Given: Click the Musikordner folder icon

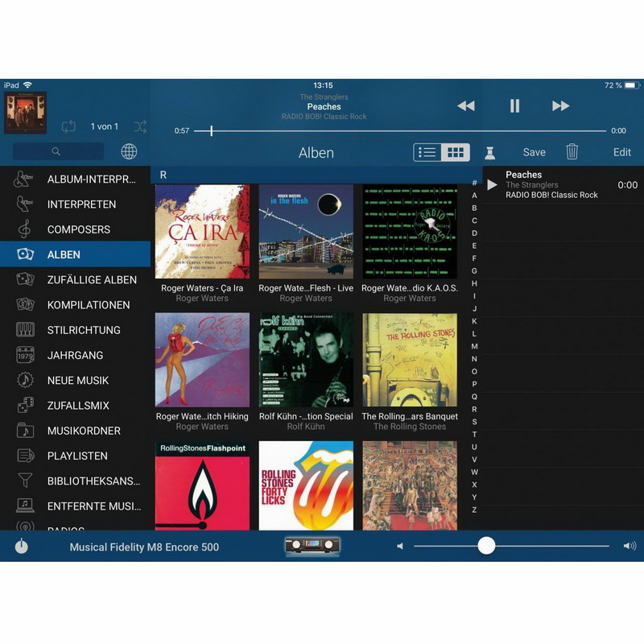Looking at the screenshot, I should pos(25,430).
